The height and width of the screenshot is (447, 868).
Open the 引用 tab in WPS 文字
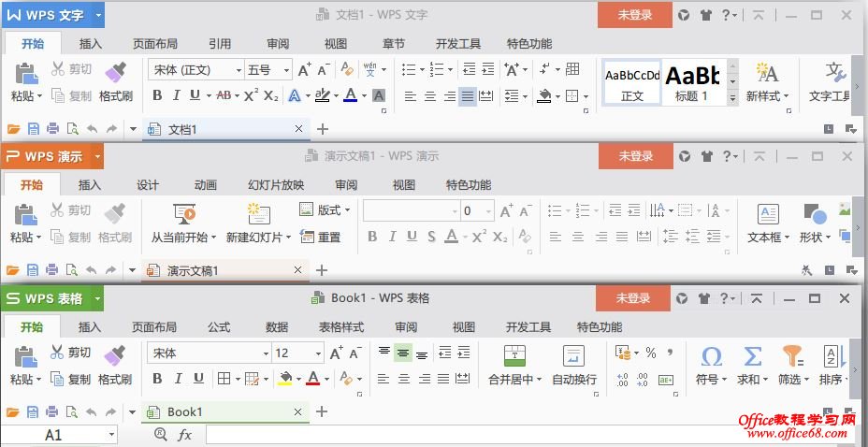coord(220,44)
